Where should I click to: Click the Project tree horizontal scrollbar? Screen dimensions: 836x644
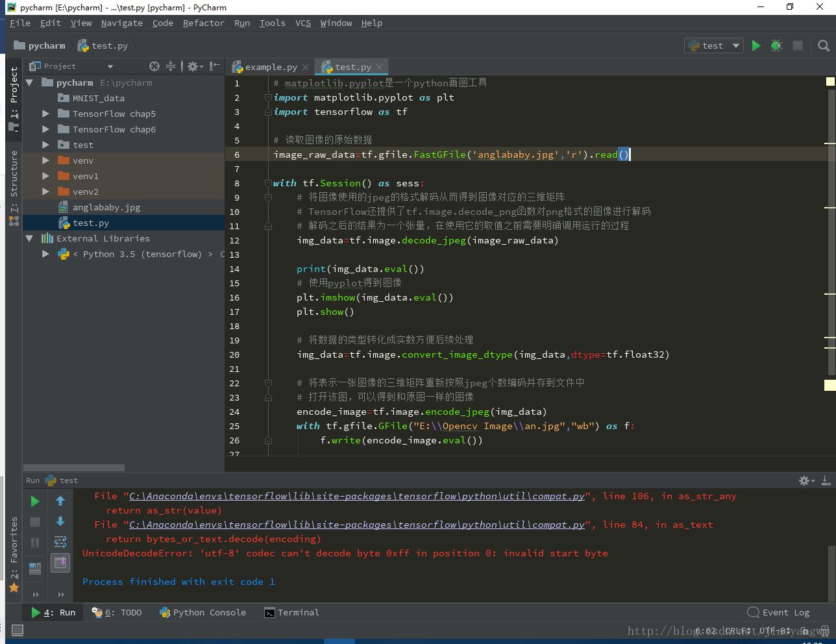74,467
